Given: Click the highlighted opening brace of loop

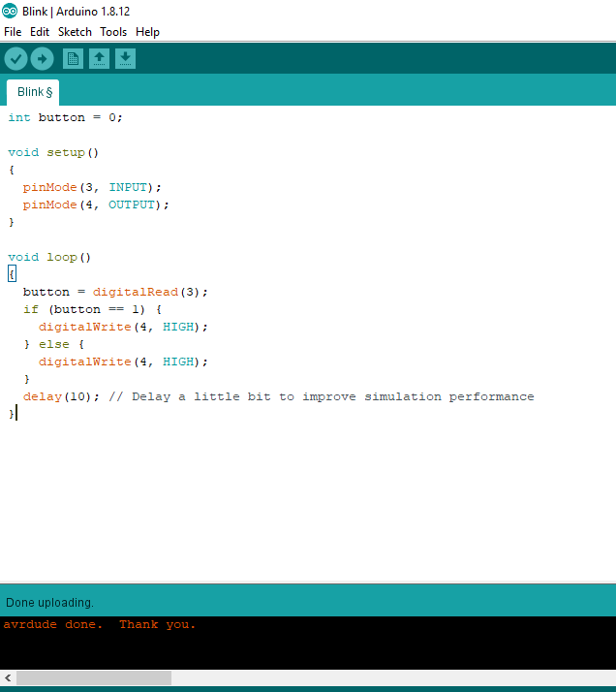Looking at the screenshot, I should coord(12,274).
